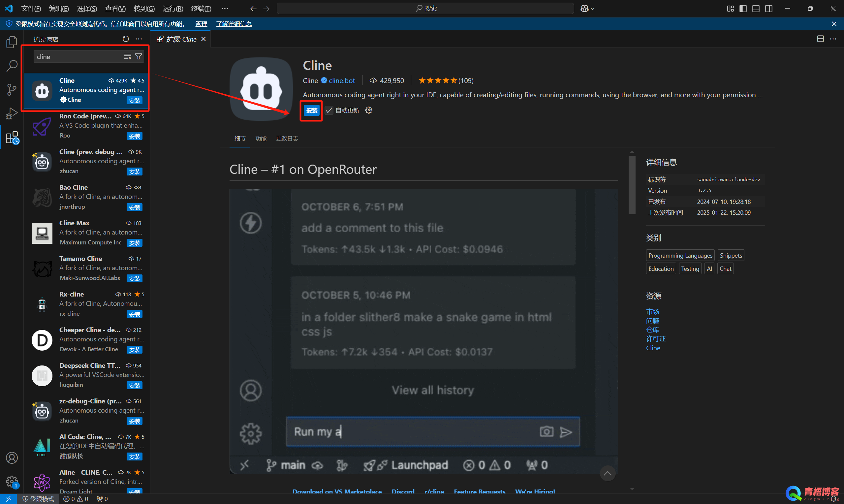
Task: Switch to the 更改日志 tab
Action: pyautogui.click(x=287, y=139)
